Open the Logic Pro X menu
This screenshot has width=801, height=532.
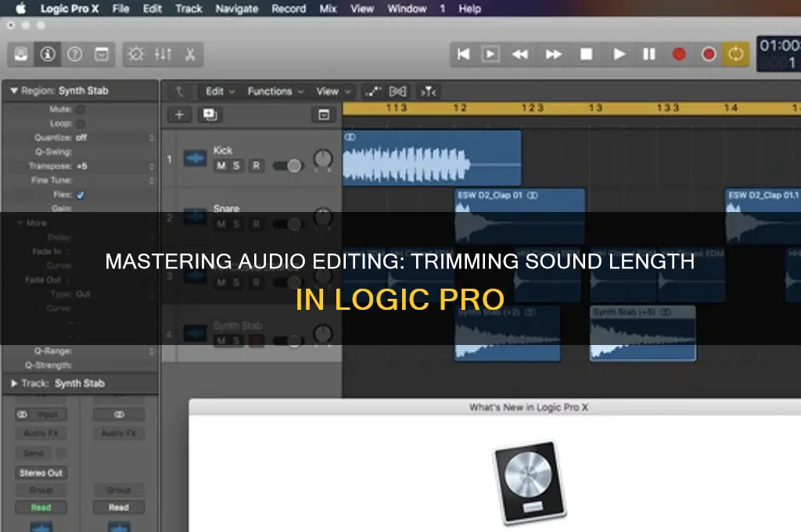(x=70, y=9)
